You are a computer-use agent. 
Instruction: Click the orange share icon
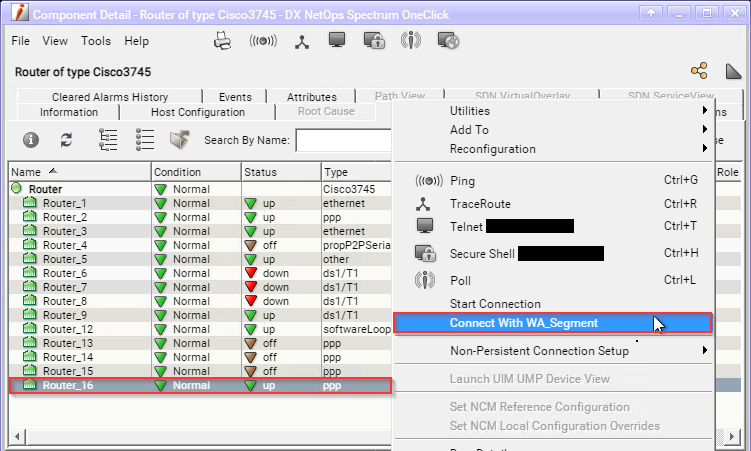click(699, 71)
